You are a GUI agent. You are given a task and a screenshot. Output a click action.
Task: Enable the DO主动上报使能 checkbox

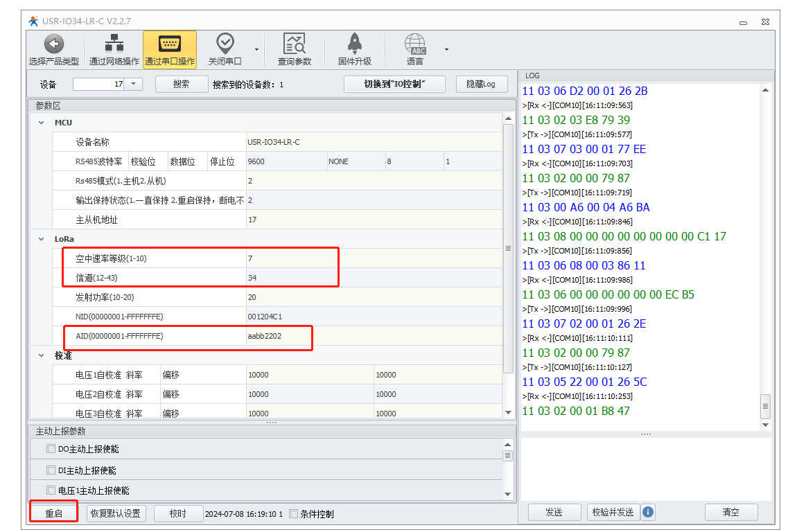[51, 449]
